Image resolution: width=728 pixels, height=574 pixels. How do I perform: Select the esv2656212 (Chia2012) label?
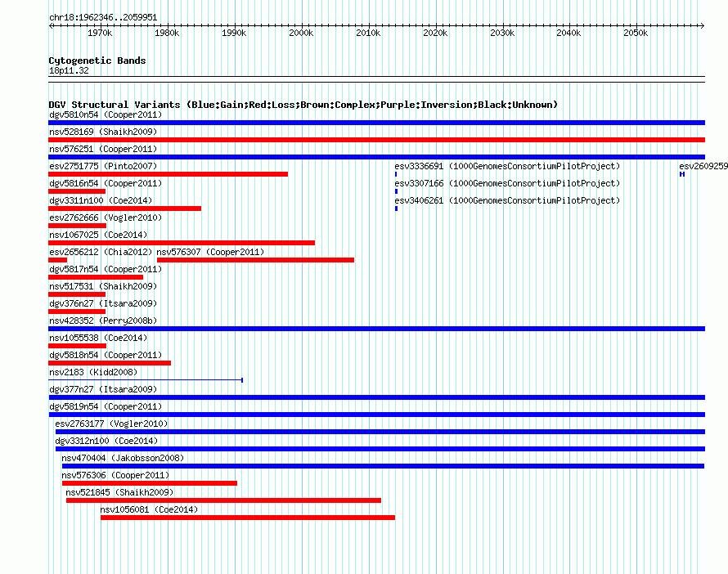coord(101,252)
